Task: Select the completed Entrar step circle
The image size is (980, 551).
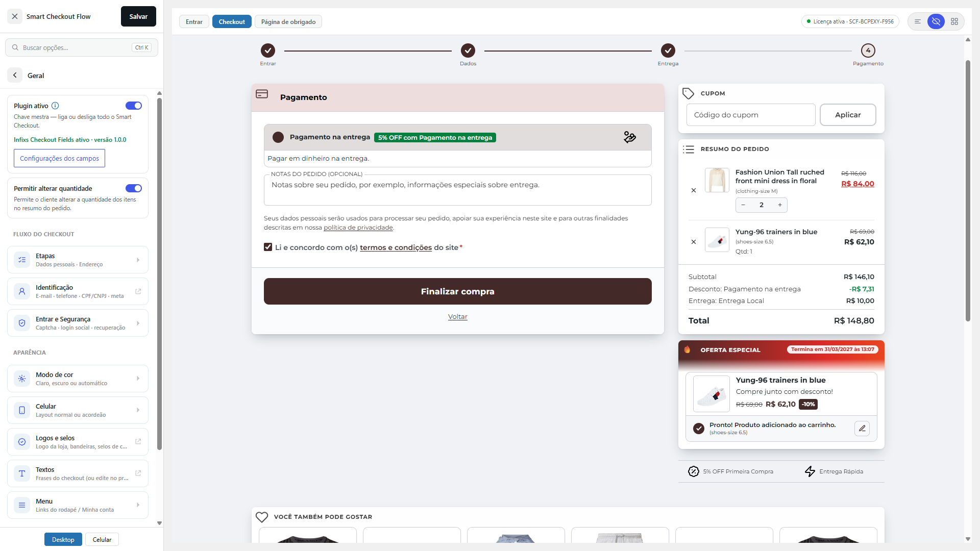Action: [x=268, y=51]
